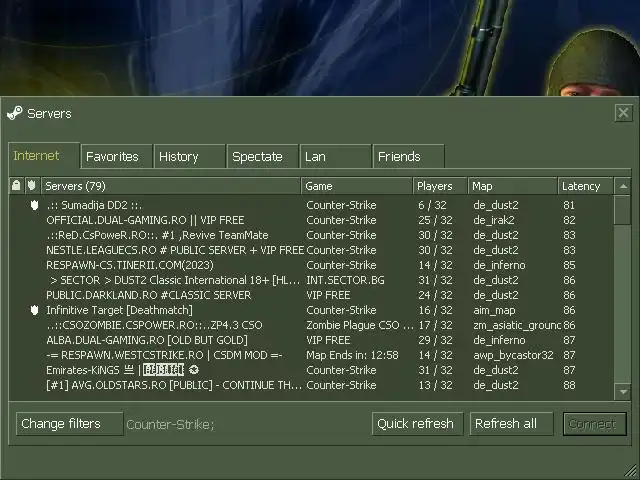Select the .:: Sumadija DD2 ::. server
Viewport: 640px width, 480px height.
pyautogui.click(x=311, y=205)
